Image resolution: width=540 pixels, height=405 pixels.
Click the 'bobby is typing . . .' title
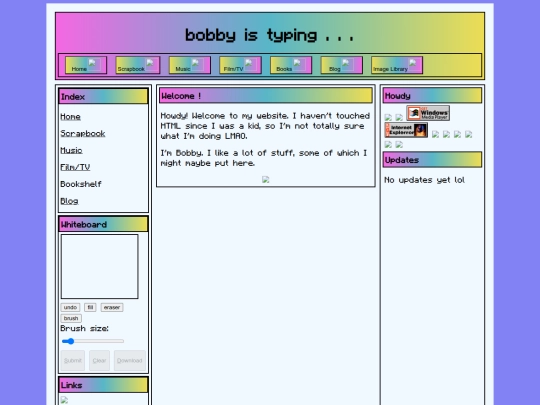[270, 35]
